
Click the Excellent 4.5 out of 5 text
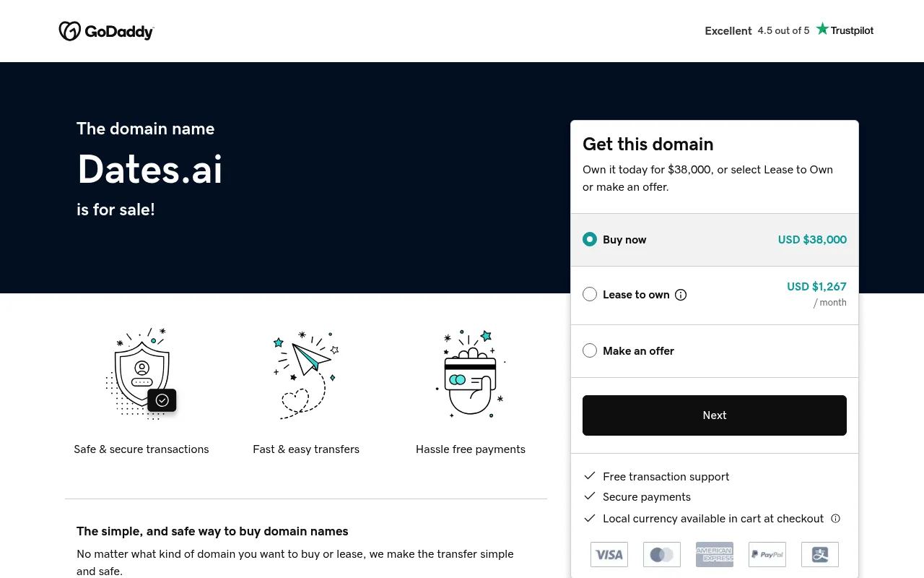757,30
